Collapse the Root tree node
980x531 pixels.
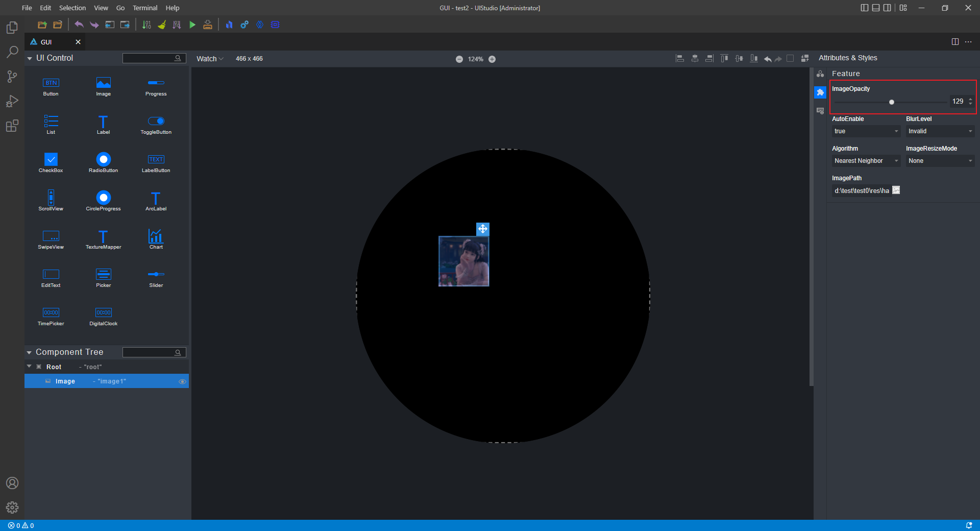[29, 367]
